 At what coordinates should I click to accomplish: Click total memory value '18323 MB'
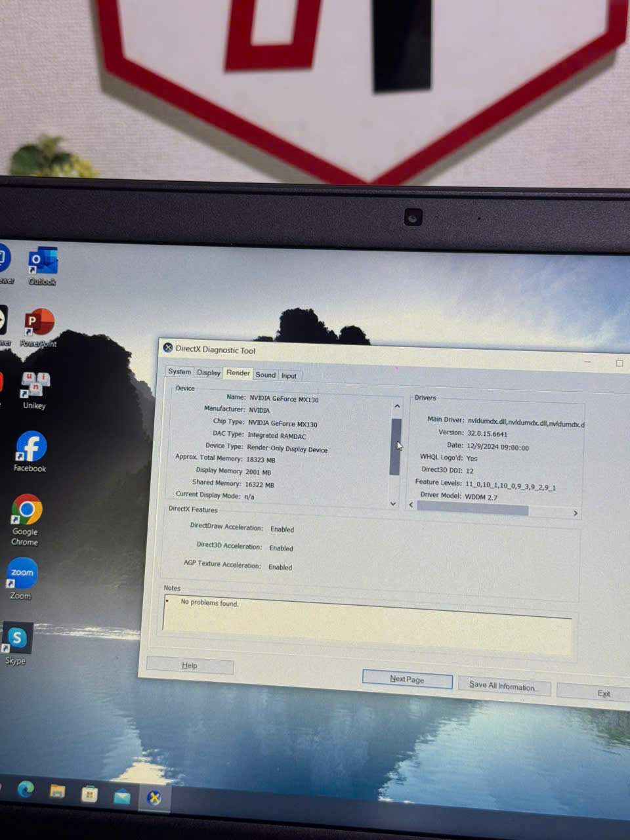click(261, 460)
